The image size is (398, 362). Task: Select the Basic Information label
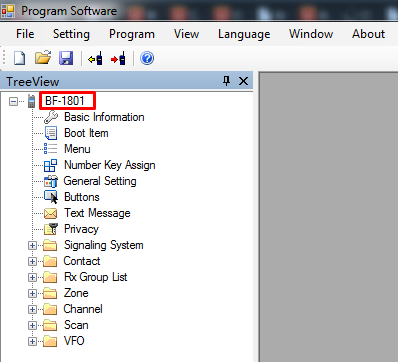click(x=104, y=117)
